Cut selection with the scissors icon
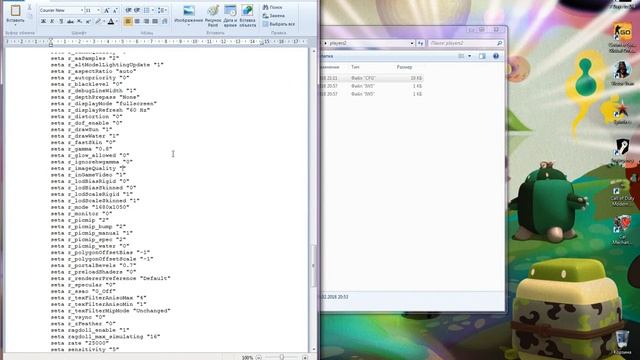This screenshot has height=360, width=640. 29,7
